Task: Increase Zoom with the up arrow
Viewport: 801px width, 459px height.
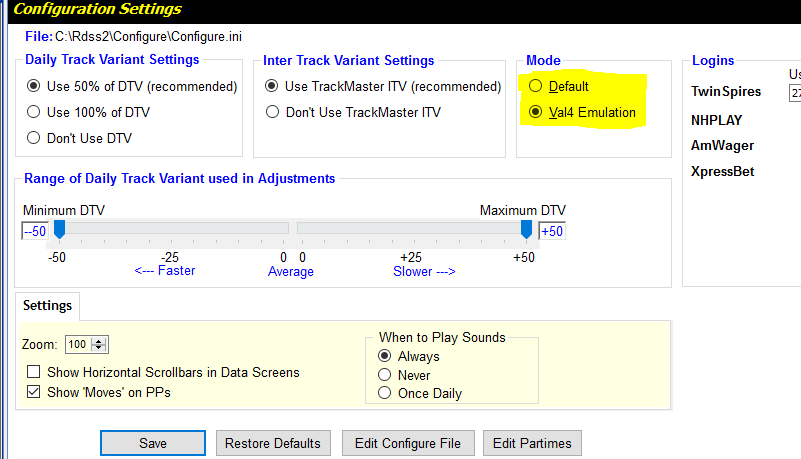Action: coord(99,341)
